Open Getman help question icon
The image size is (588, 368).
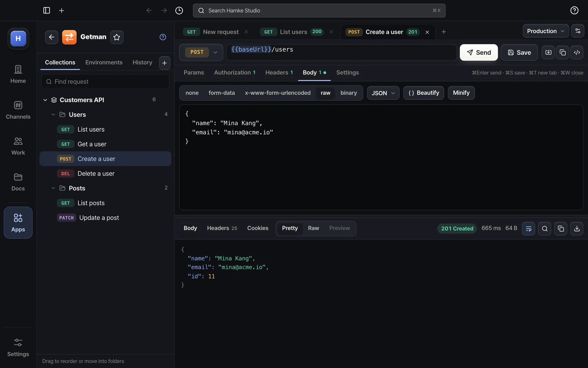click(163, 37)
